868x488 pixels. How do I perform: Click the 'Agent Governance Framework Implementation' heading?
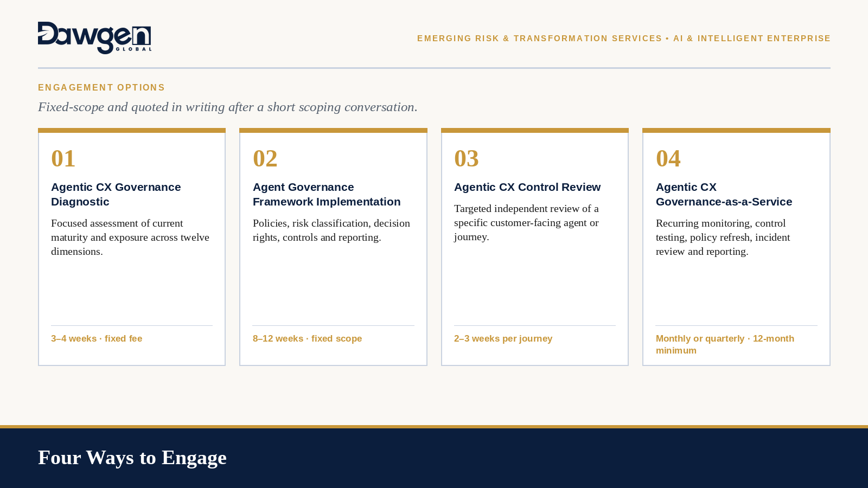[x=327, y=194]
